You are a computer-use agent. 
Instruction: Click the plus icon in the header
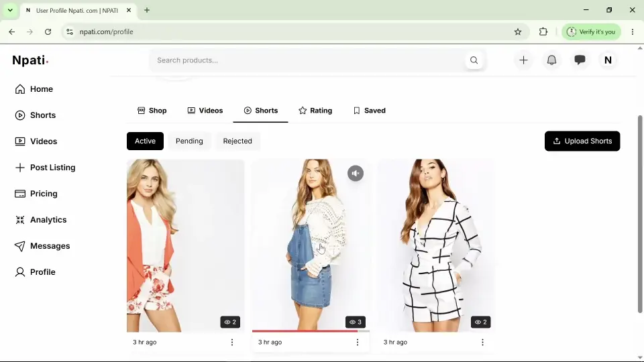click(523, 60)
